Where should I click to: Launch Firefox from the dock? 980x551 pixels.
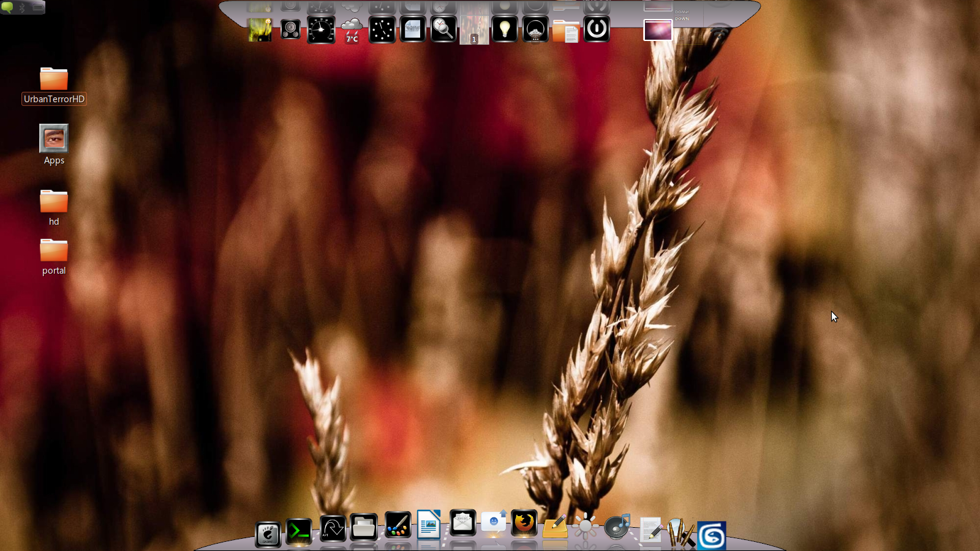pyautogui.click(x=524, y=523)
